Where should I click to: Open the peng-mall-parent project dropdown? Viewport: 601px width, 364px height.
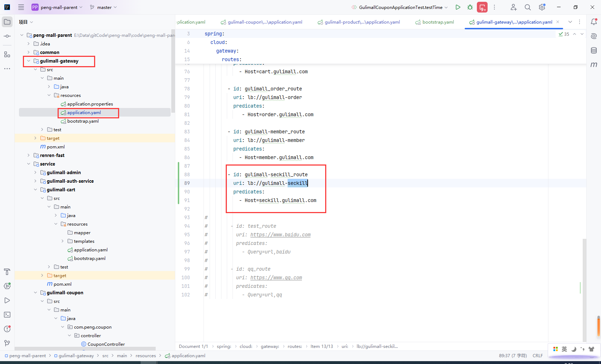[57, 7]
